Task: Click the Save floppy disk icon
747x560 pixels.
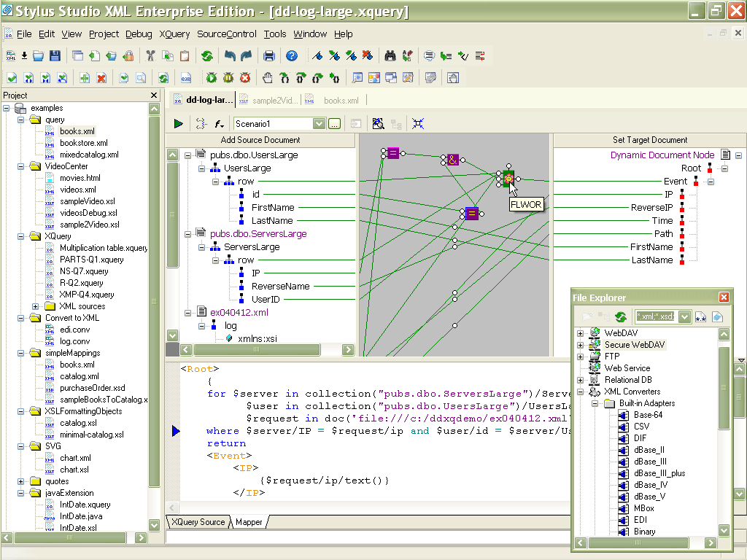Action: [55, 56]
